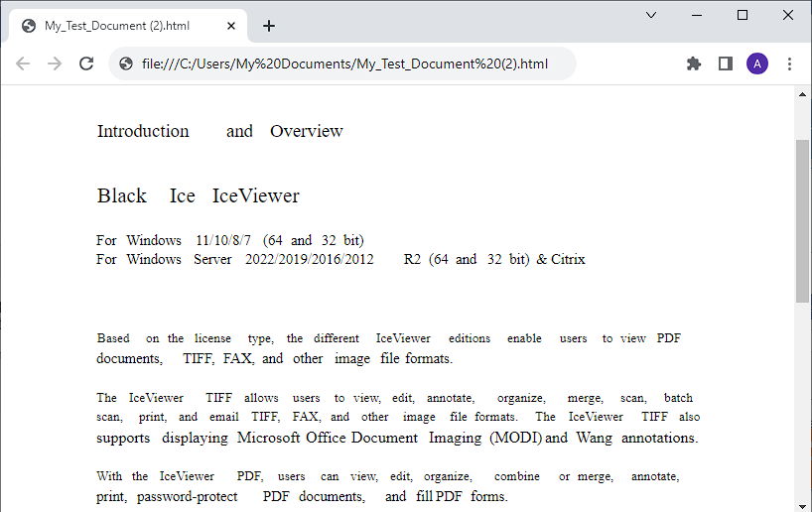Click the "Introduction and Overview" heading
Image resolution: width=812 pixels, height=512 pixels.
(220, 131)
